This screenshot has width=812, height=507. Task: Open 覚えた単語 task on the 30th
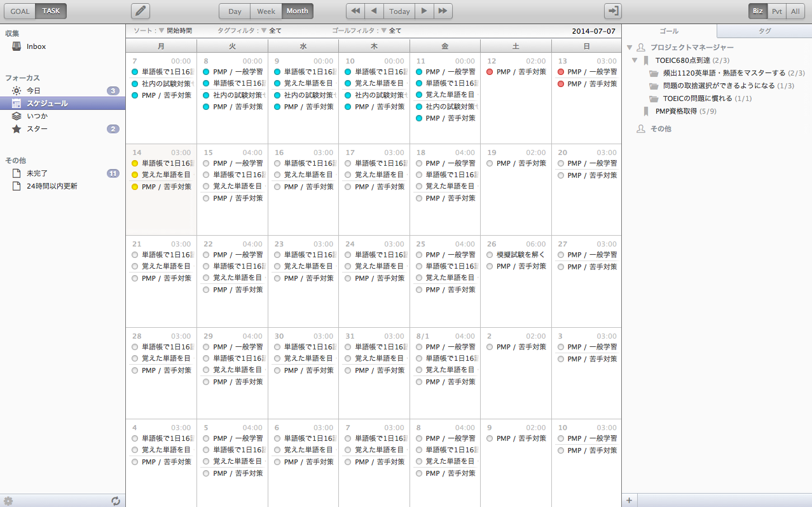pyautogui.click(x=308, y=358)
